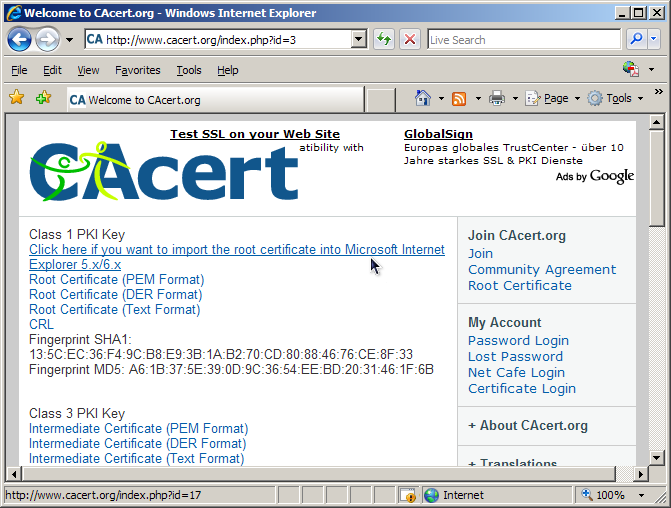
Task: Click the Internet zone globe in status bar
Action: point(431,495)
